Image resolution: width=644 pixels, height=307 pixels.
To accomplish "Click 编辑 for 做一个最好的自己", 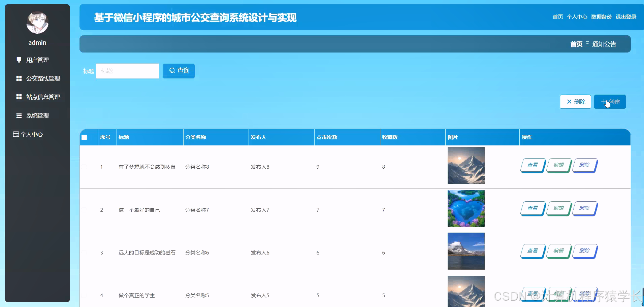I will point(558,208).
